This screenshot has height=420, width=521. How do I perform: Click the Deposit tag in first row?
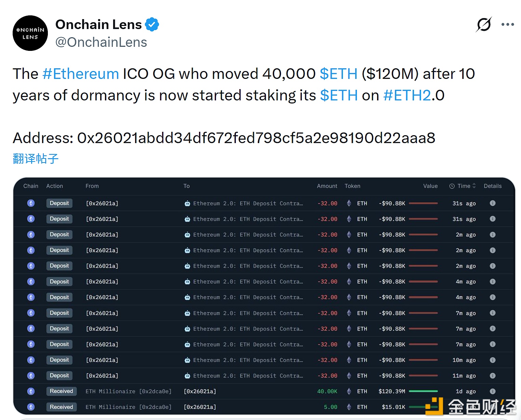(59, 203)
